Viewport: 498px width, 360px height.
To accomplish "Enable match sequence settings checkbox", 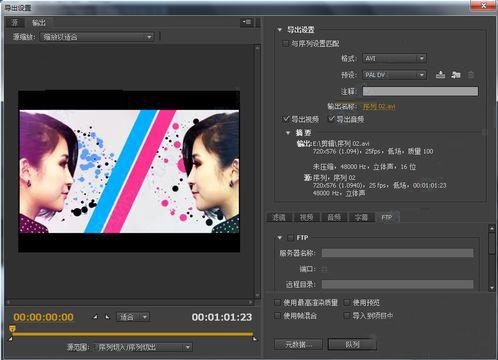I will pyautogui.click(x=285, y=43).
